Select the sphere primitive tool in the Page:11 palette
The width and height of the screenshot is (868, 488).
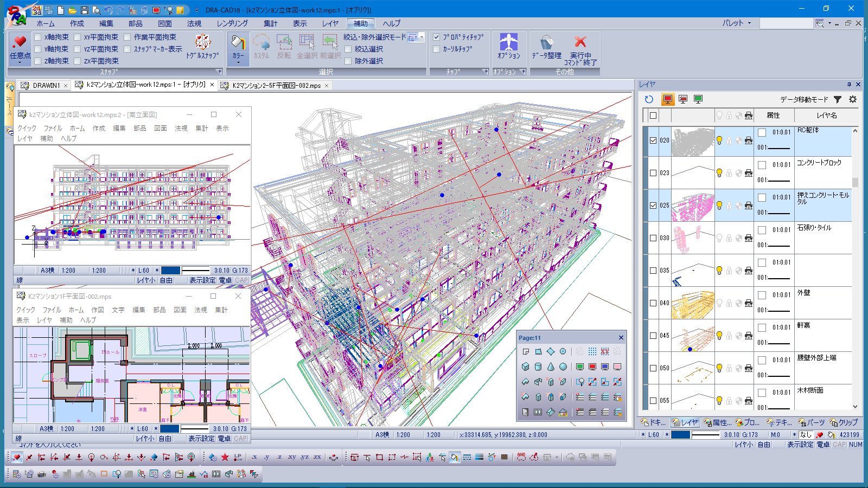click(x=563, y=367)
